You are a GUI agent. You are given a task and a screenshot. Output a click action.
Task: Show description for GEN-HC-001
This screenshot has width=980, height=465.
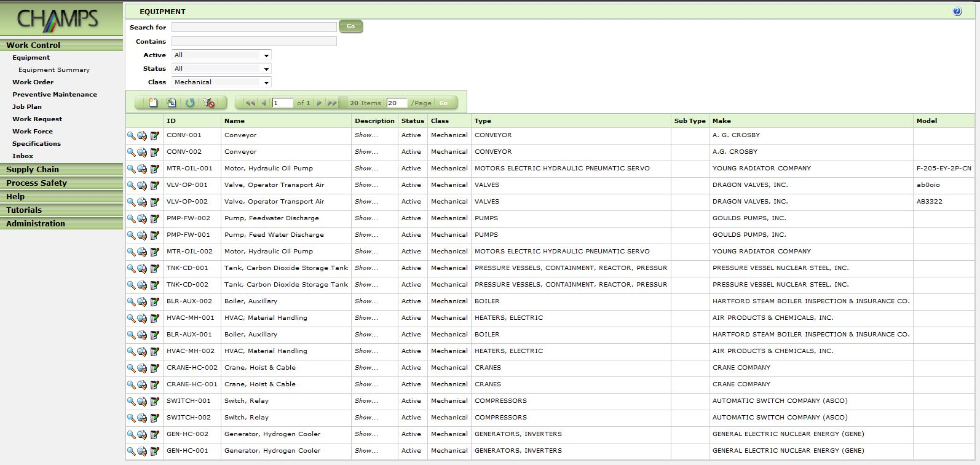pos(366,451)
